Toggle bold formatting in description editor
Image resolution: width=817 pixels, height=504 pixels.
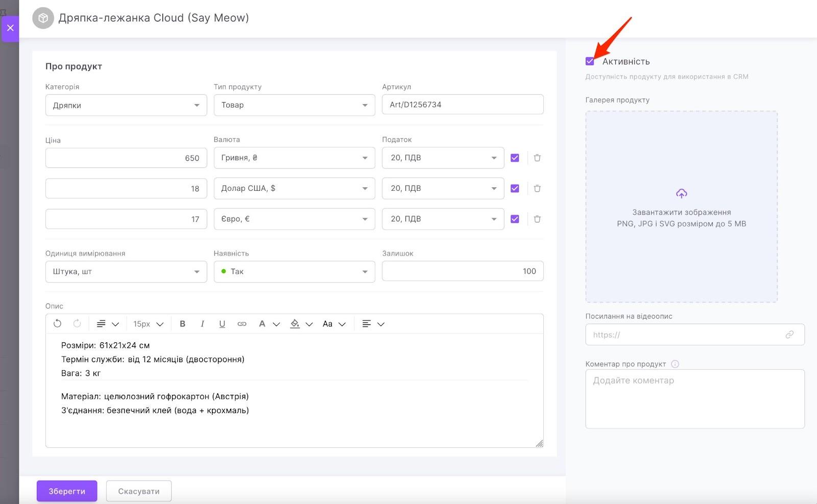tap(182, 324)
